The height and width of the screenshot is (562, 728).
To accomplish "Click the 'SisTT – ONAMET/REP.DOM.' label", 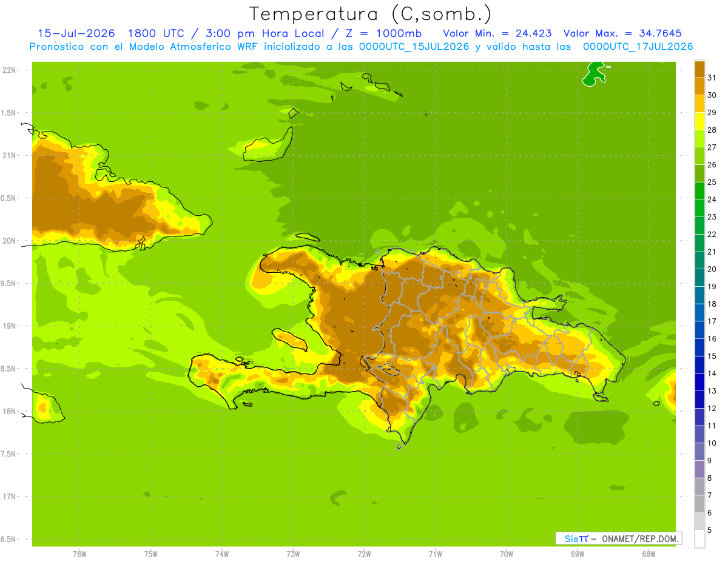I will (618, 538).
